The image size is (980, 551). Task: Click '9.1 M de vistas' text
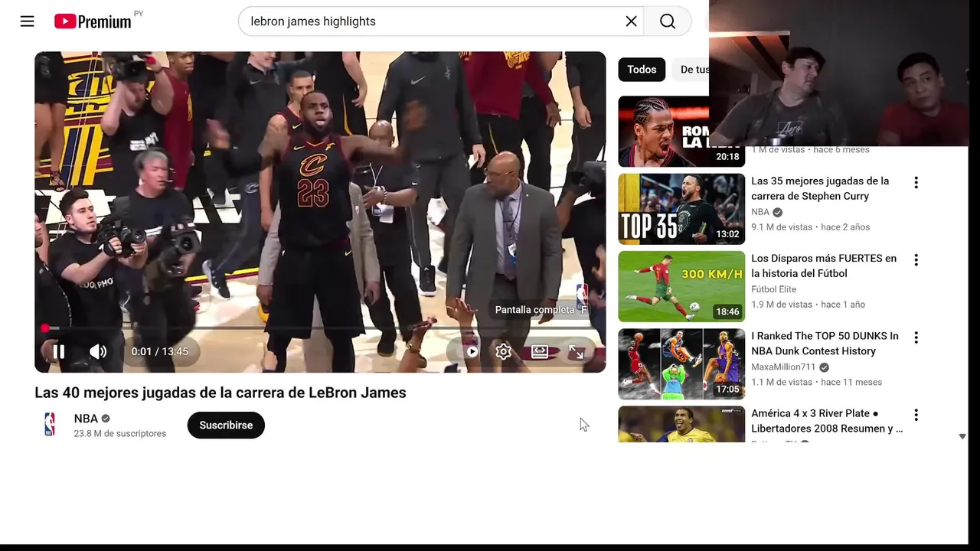point(782,227)
